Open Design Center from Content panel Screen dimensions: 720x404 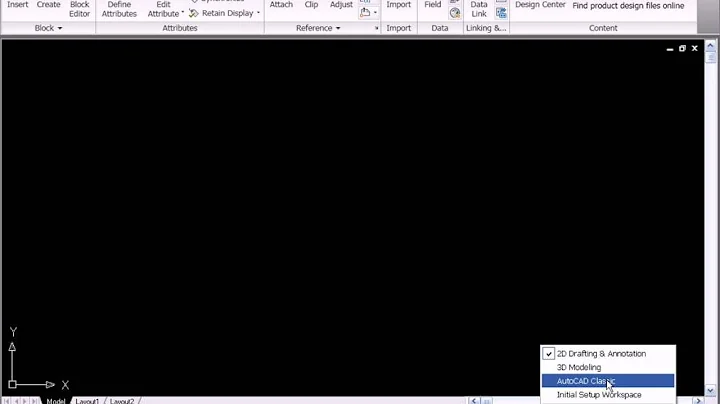click(x=540, y=5)
